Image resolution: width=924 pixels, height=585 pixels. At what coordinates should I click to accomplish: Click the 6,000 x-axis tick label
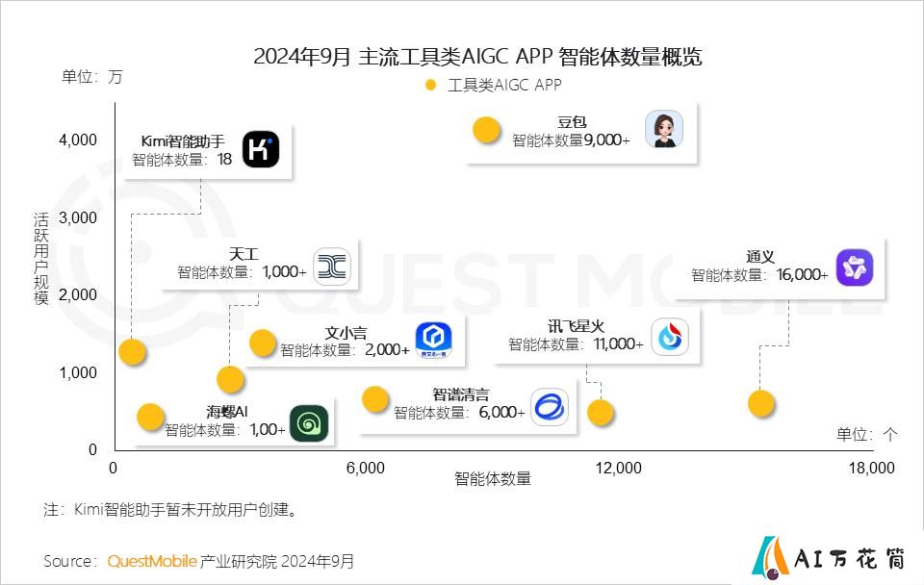[x=366, y=469]
